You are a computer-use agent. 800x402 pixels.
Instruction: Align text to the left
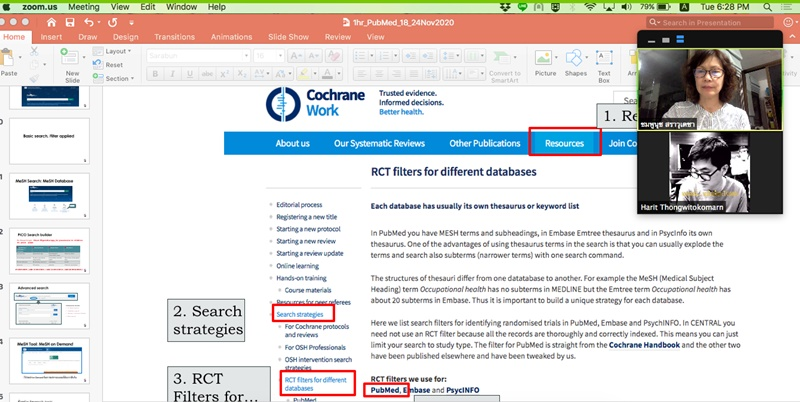point(362,74)
